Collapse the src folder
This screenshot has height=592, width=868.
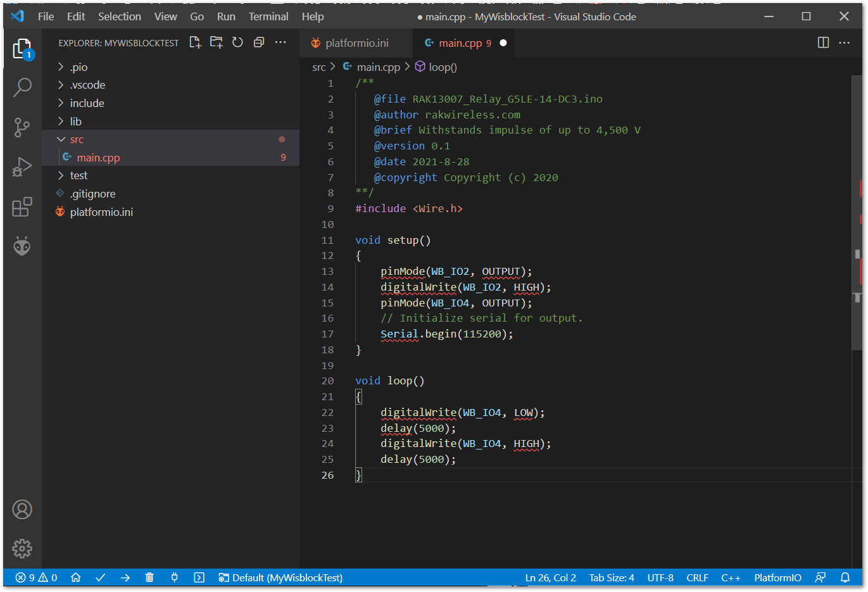(x=170, y=139)
